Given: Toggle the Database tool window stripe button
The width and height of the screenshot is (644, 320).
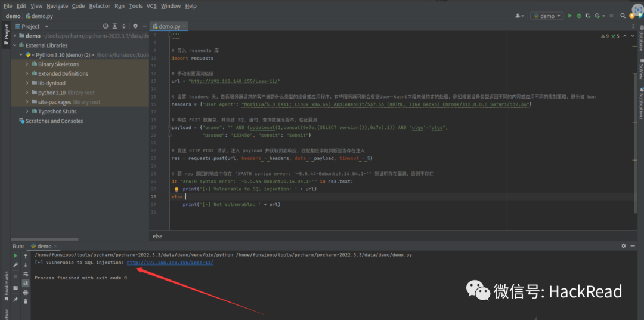Looking at the screenshot, I should (640, 38).
